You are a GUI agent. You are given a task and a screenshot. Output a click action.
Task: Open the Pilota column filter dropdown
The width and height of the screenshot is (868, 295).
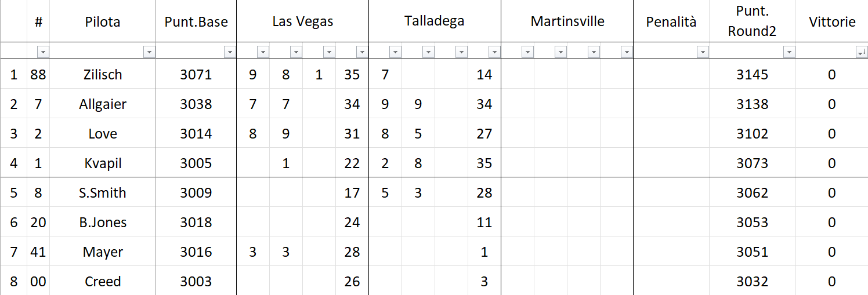click(x=149, y=52)
